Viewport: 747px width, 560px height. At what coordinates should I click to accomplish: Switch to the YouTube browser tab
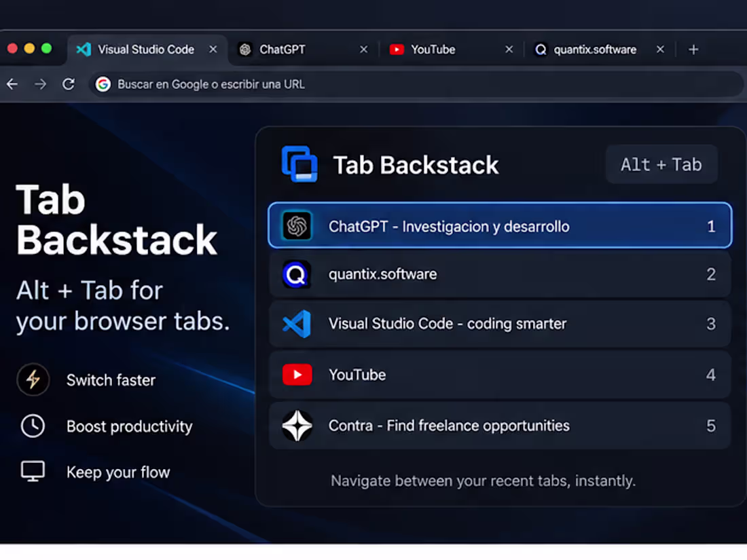coord(451,50)
